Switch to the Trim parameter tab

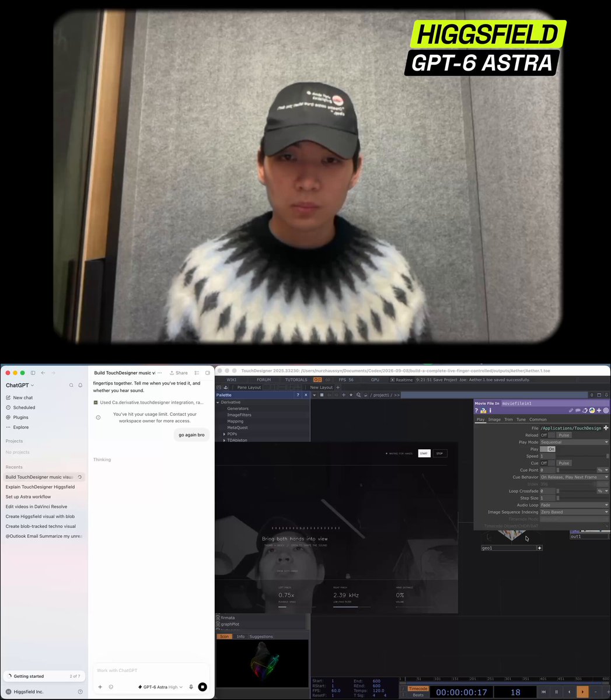[508, 419]
